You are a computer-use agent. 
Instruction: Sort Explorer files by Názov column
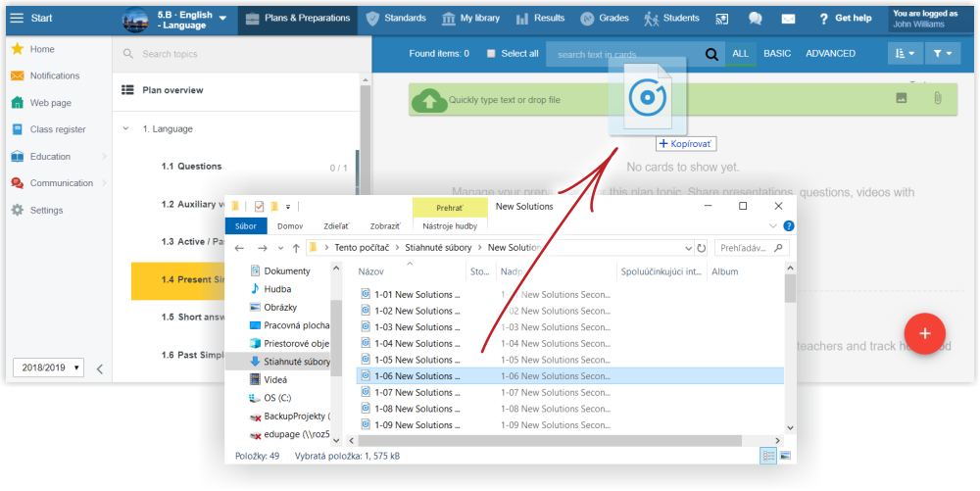point(370,271)
